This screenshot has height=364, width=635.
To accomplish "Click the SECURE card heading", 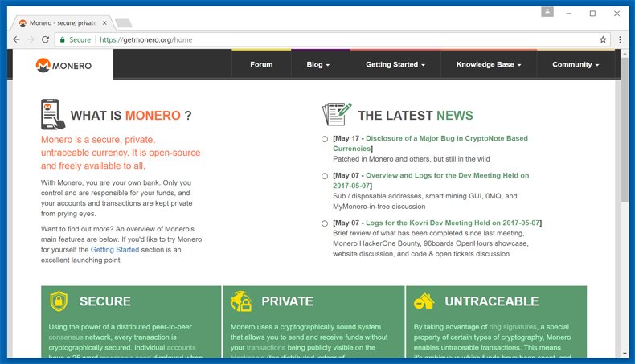I will pyautogui.click(x=105, y=301).
